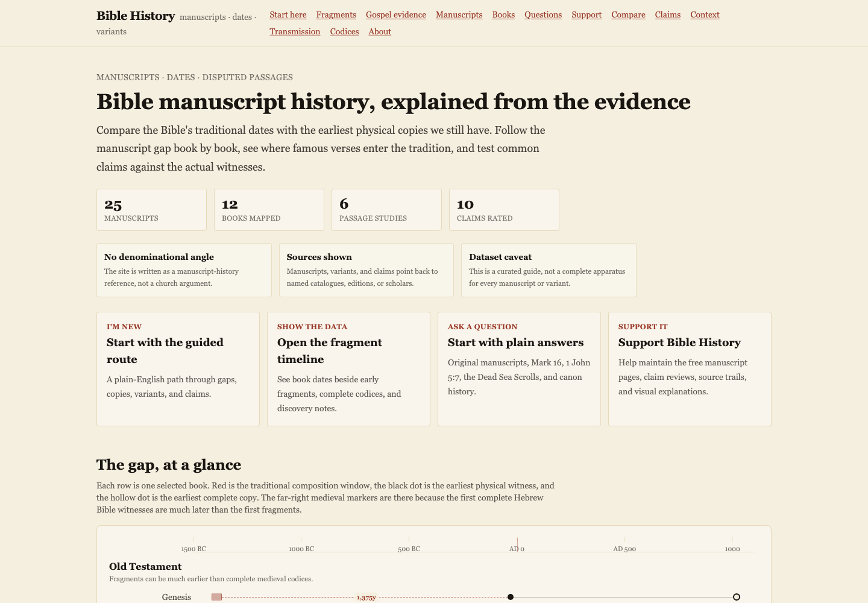
Task: Open the 12 Books Mapped stat card
Action: [269, 210]
